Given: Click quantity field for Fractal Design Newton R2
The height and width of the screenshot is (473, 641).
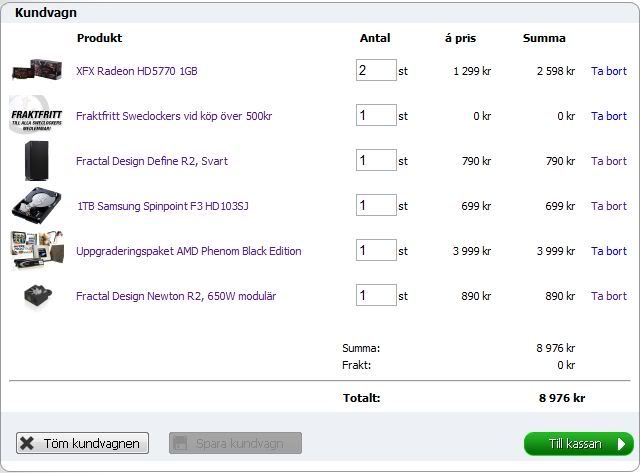Looking at the screenshot, I should (x=375, y=296).
